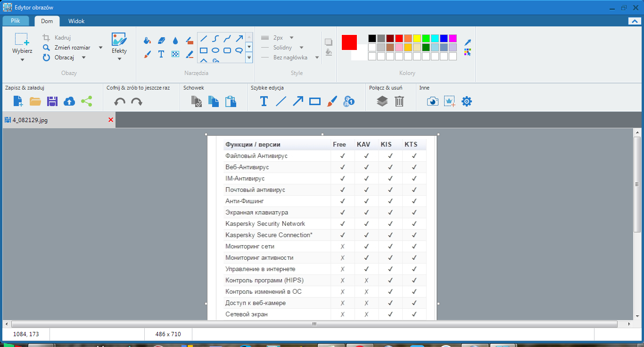Select the paint bucket fill tool
644x347 pixels.
147,41
